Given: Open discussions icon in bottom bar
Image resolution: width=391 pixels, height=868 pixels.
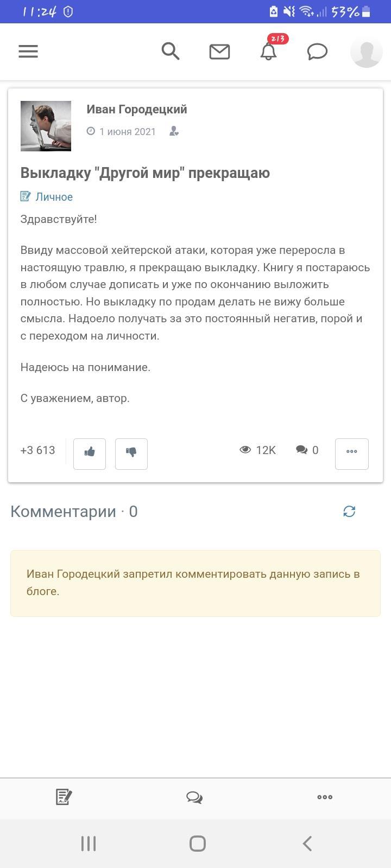Looking at the screenshot, I should click(x=194, y=797).
